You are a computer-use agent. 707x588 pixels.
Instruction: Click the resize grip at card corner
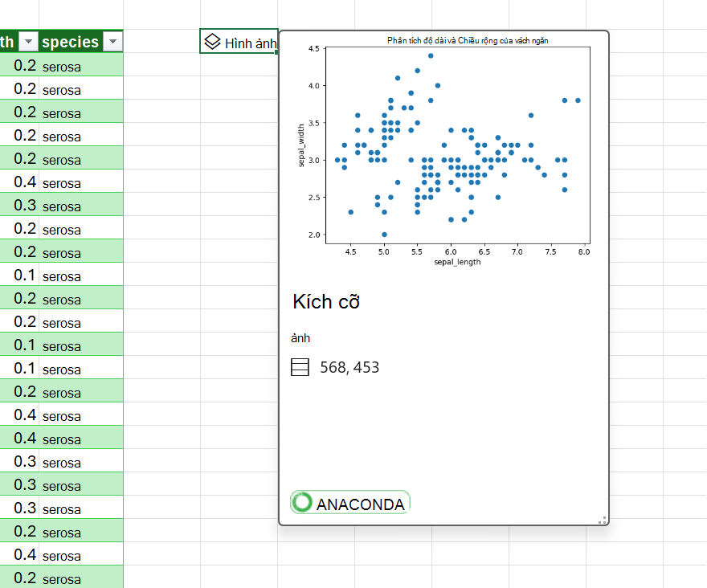[602, 520]
